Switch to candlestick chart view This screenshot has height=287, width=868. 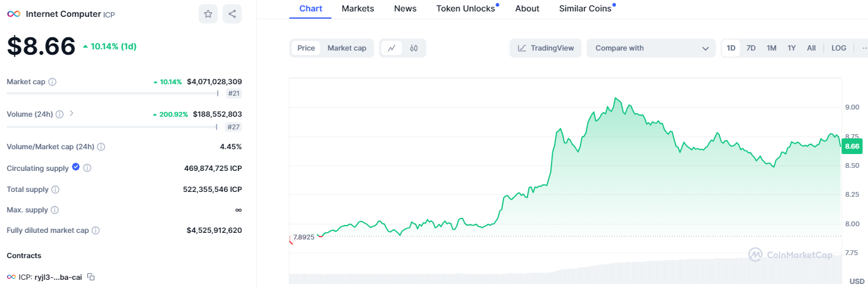tap(414, 48)
